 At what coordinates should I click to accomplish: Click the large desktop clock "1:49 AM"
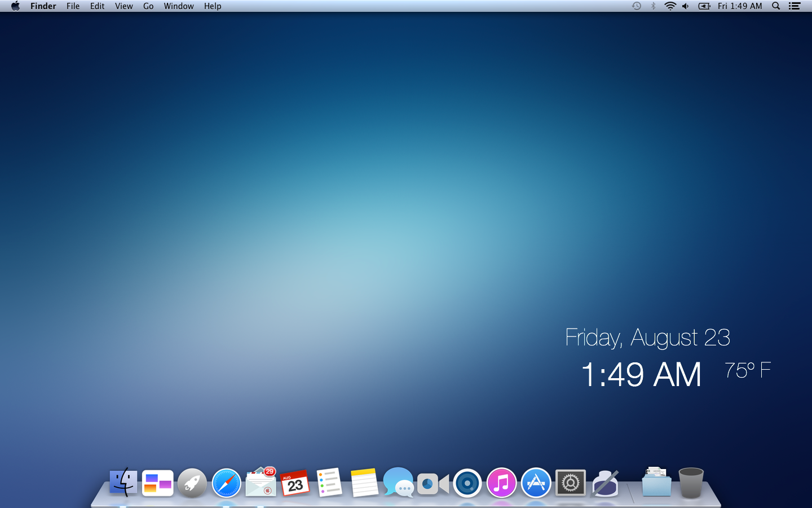pyautogui.click(x=641, y=375)
